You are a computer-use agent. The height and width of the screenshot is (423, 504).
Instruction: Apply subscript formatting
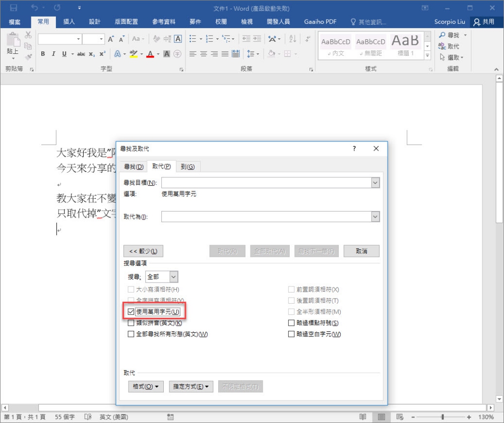click(x=92, y=54)
